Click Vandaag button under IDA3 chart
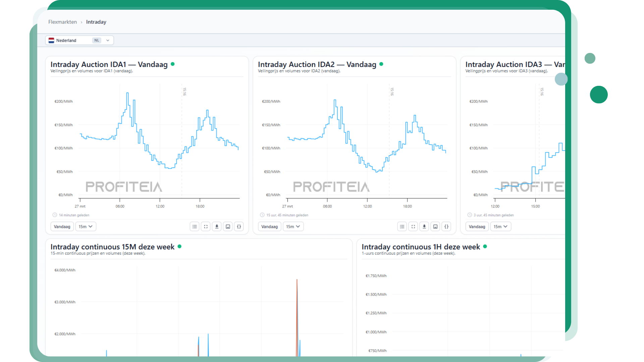The height and width of the screenshot is (362, 644). (x=477, y=227)
